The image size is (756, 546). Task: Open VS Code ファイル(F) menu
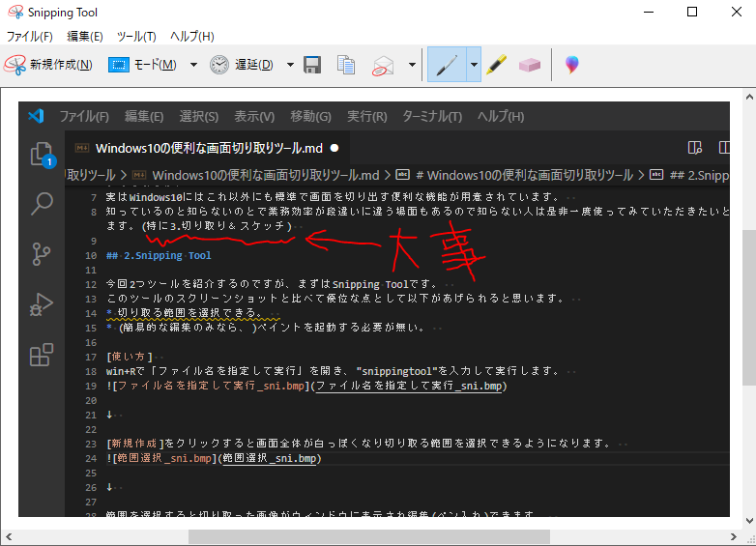(x=84, y=117)
